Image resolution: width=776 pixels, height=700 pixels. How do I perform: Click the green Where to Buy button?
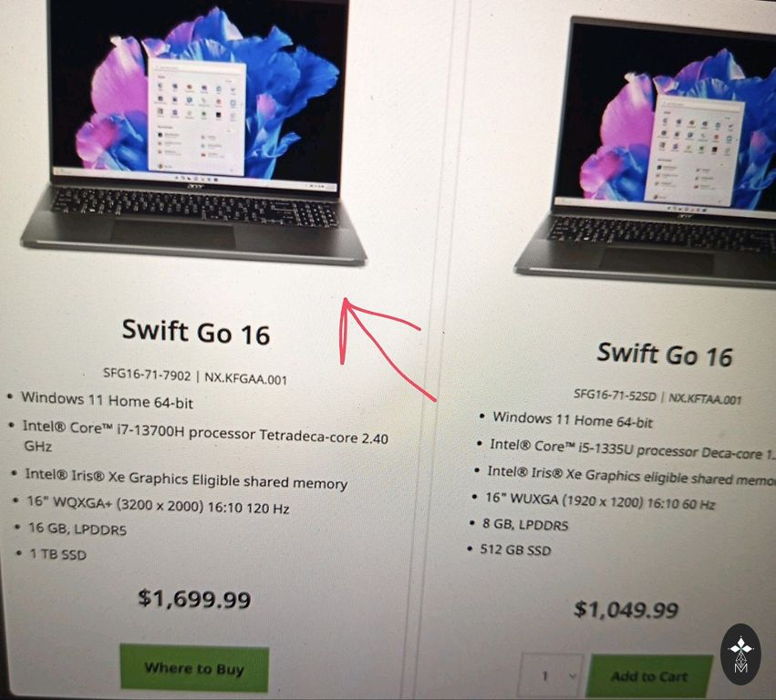[194, 668]
